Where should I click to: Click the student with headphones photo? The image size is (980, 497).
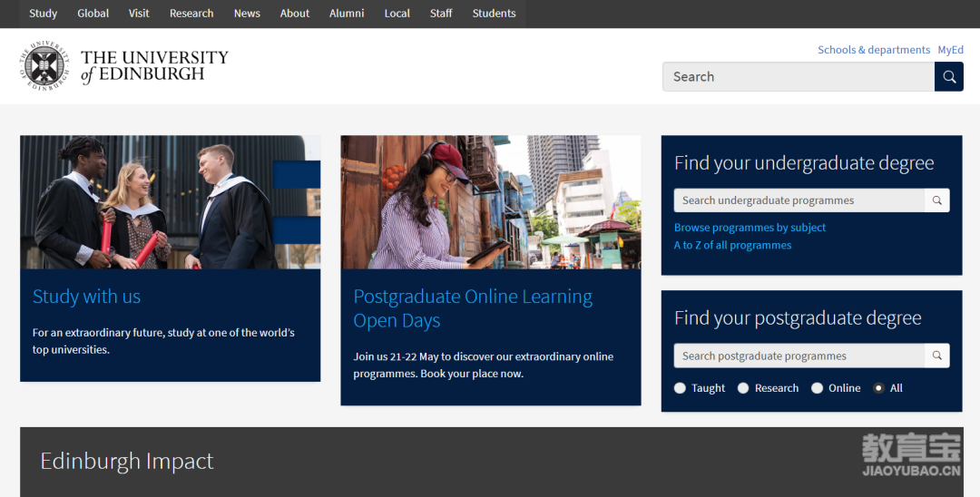point(491,202)
